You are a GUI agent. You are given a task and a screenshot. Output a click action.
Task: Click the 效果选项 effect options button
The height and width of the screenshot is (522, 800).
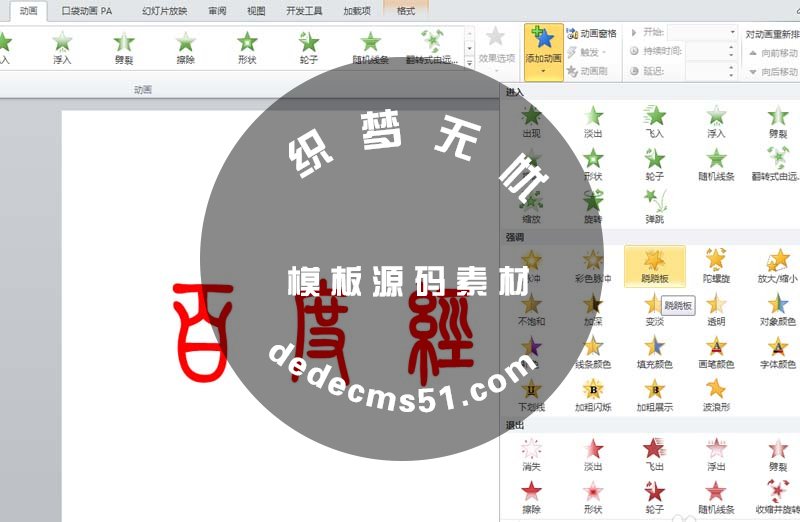coord(496,48)
